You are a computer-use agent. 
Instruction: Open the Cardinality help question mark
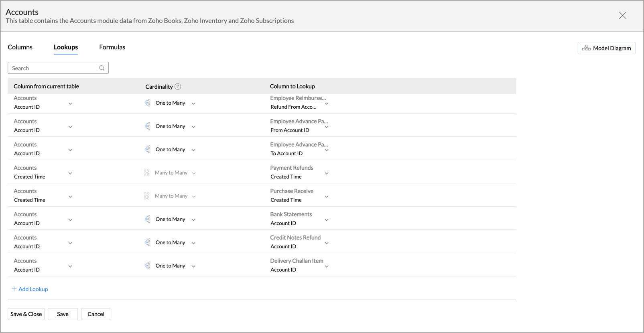(178, 87)
